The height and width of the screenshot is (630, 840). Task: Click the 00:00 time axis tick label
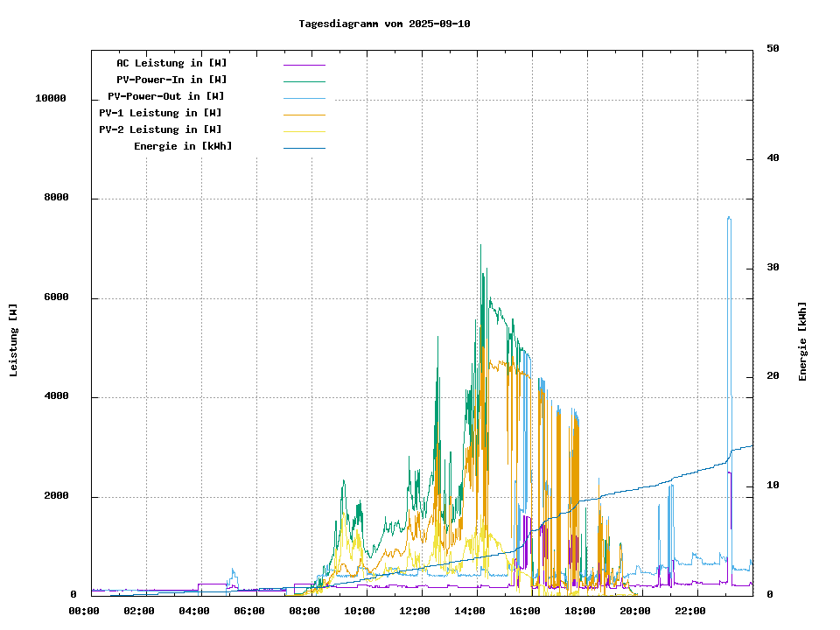pyautogui.click(x=84, y=611)
